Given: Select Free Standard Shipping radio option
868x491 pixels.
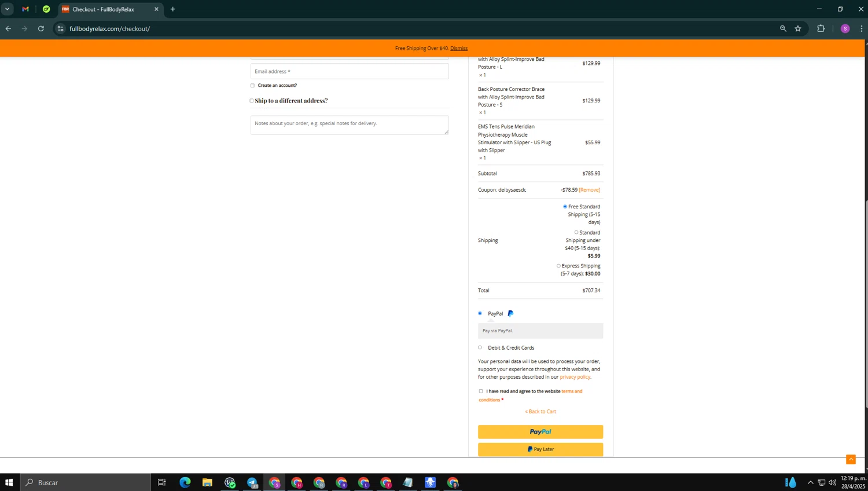Looking at the screenshot, I should [x=565, y=207].
